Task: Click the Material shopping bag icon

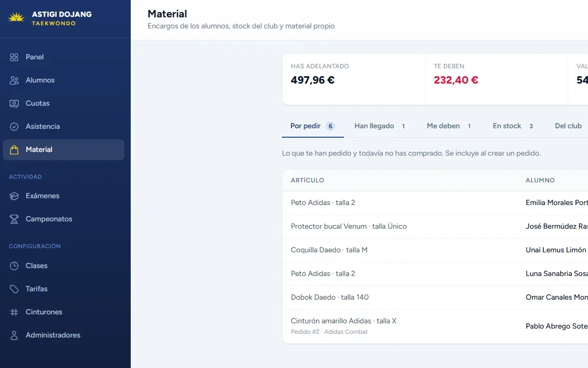Action: [x=14, y=150]
